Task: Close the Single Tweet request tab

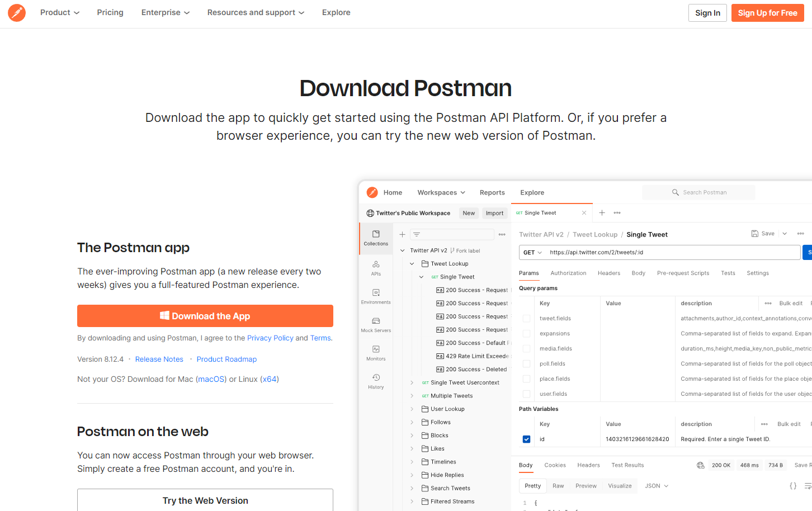Action: pos(584,213)
